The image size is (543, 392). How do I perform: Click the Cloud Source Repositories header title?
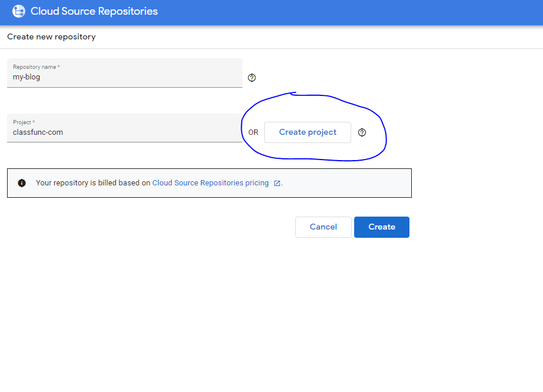(94, 11)
